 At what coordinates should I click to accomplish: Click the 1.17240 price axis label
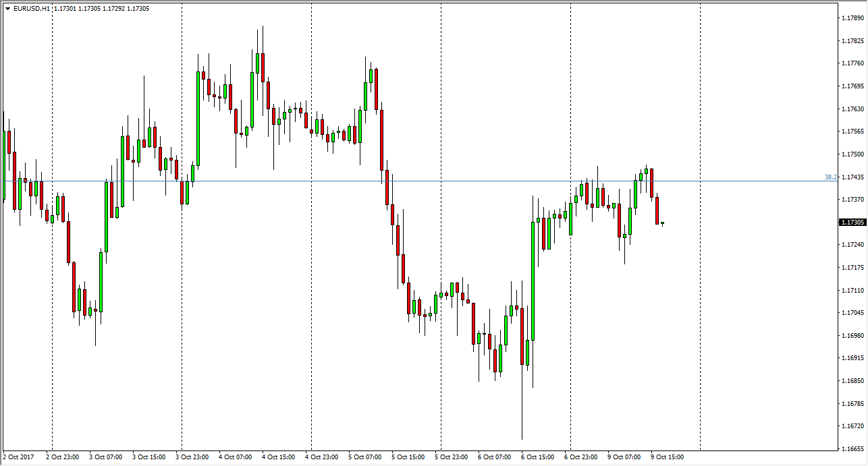tap(852, 245)
